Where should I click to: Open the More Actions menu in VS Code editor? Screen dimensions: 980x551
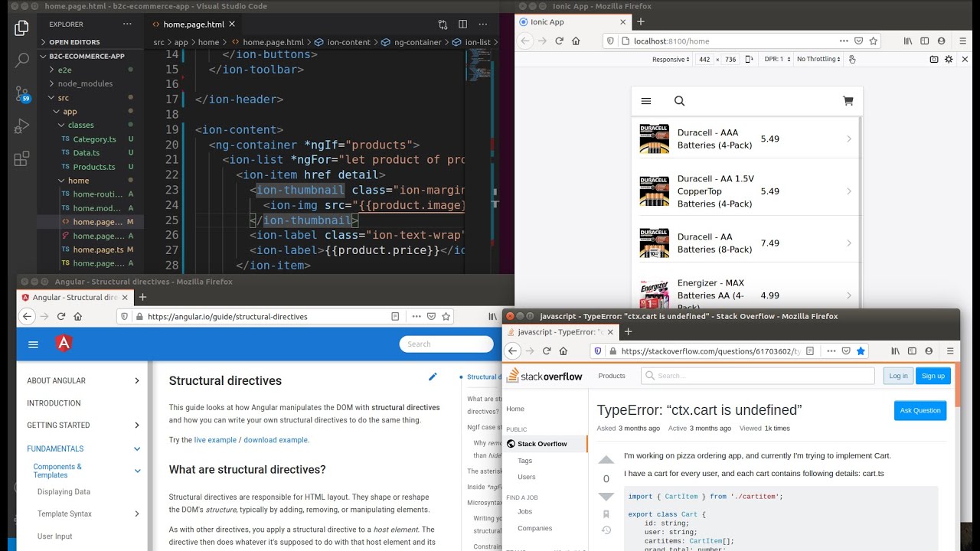tap(483, 24)
